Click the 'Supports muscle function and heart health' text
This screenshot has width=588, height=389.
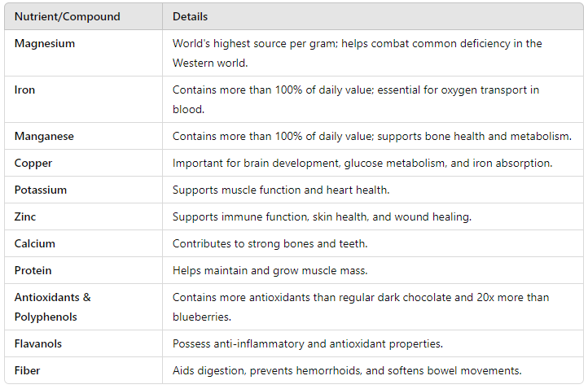(x=281, y=190)
